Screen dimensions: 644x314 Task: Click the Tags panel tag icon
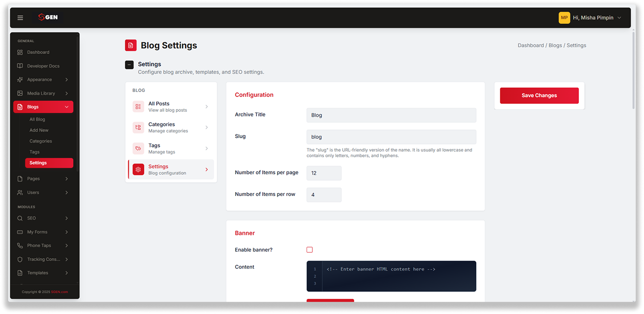pos(138,148)
